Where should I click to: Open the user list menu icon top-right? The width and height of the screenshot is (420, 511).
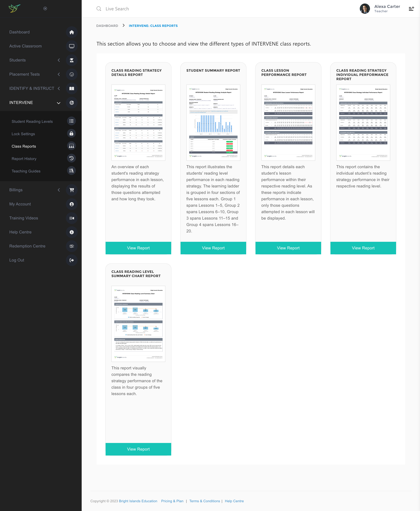[411, 9]
